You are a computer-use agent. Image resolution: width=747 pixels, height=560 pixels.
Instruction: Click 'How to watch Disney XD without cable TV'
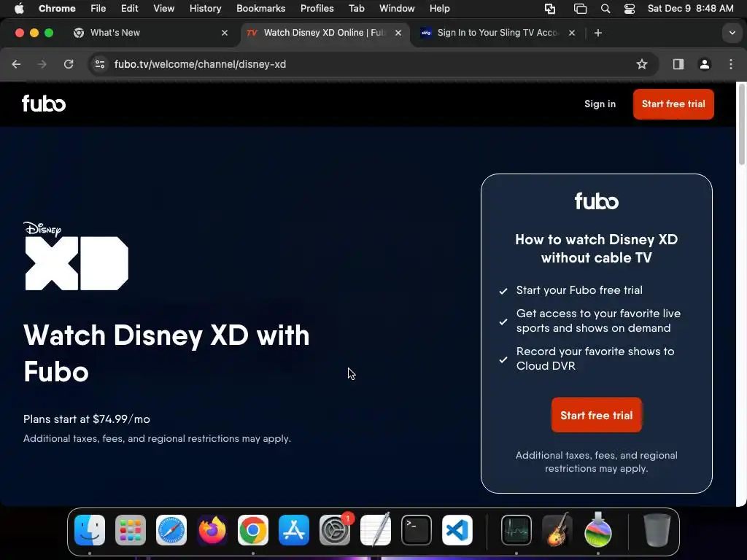(597, 249)
